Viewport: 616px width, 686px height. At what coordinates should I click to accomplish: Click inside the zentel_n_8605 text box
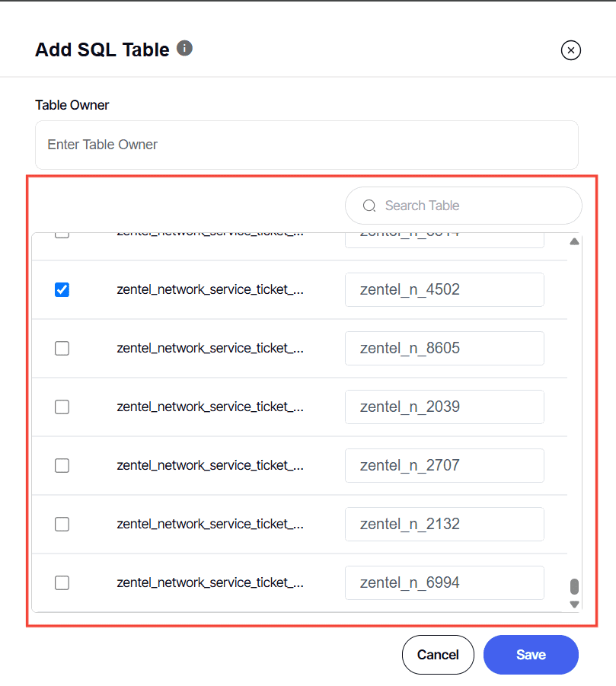pos(444,348)
